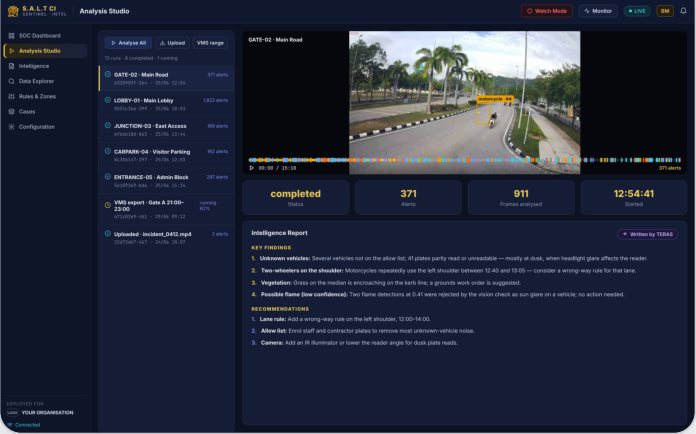
Task: Click the Cases sidebar icon
Action: coord(12,111)
